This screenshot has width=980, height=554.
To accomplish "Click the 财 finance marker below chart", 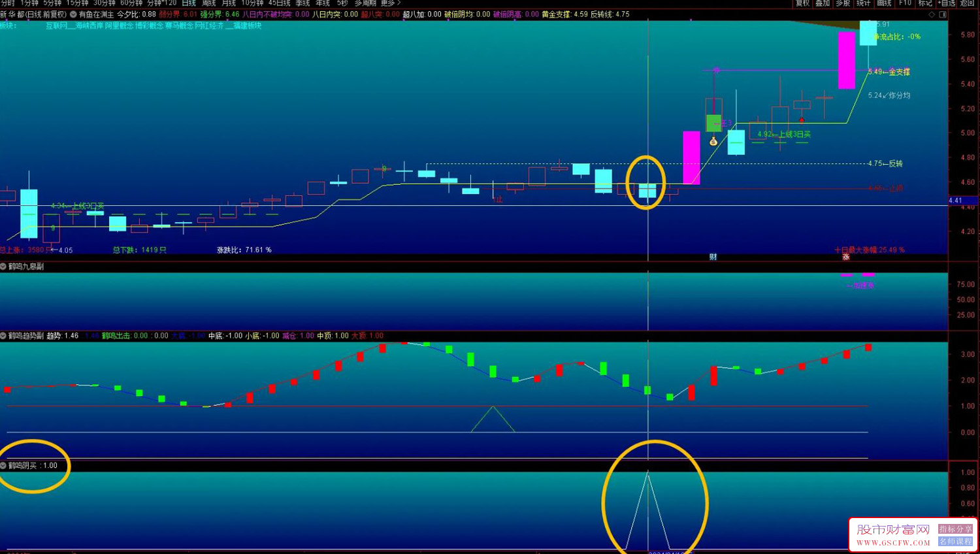I will 713,257.
